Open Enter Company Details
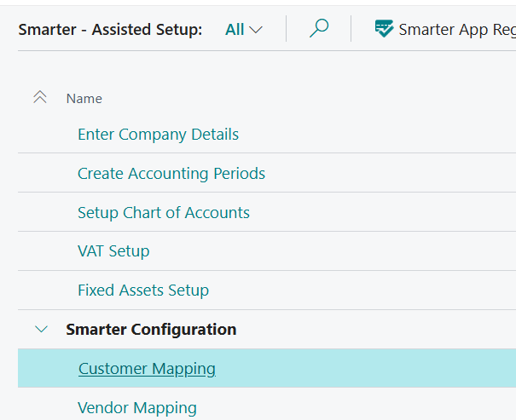Image resolution: width=516 pixels, height=420 pixels. (158, 135)
